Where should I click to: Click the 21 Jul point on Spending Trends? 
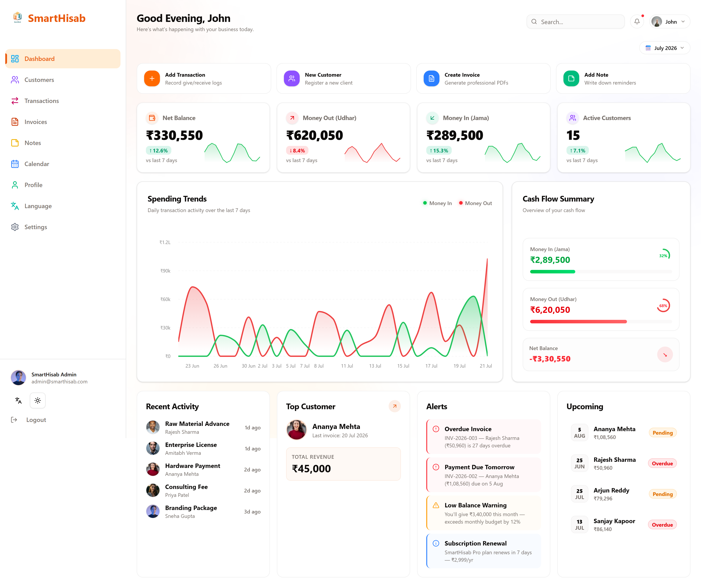tap(487, 259)
